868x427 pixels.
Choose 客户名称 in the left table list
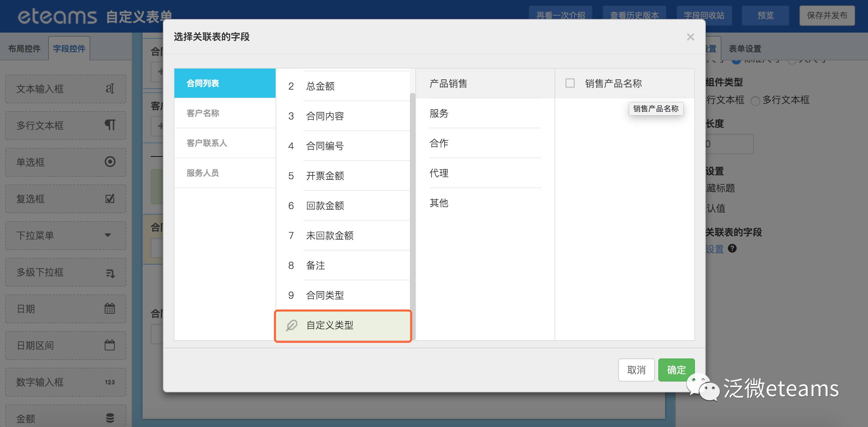tap(203, 113)
